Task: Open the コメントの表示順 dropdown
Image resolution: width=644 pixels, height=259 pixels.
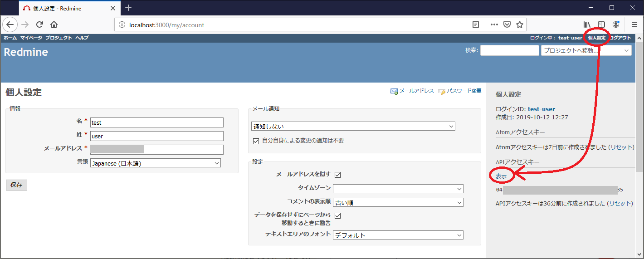Action: point(398,202)
